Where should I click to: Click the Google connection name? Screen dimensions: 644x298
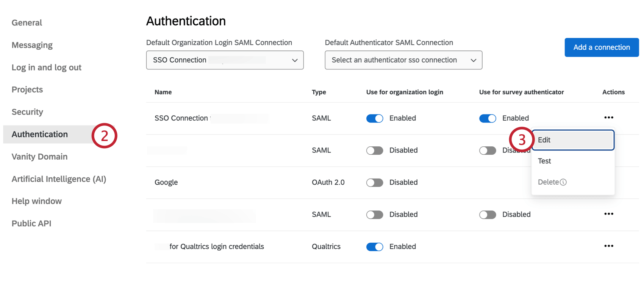(166, 182)
